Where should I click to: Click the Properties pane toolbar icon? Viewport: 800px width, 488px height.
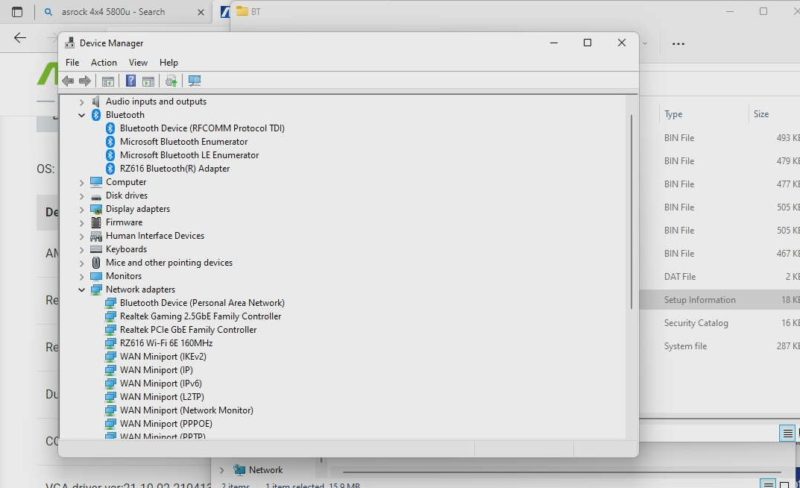148,81
